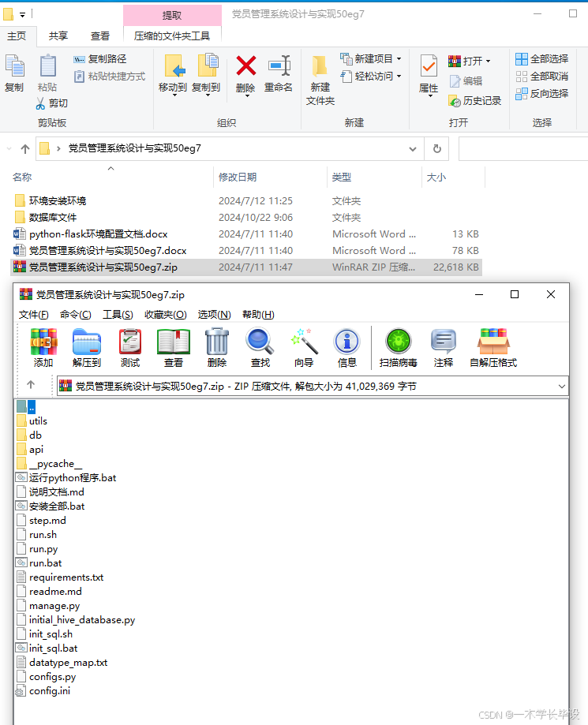The width and height of the screenshot is (588, 725).
Task: Open the WinRAR 收藏夹(O) menu
Action: [166, 315]
